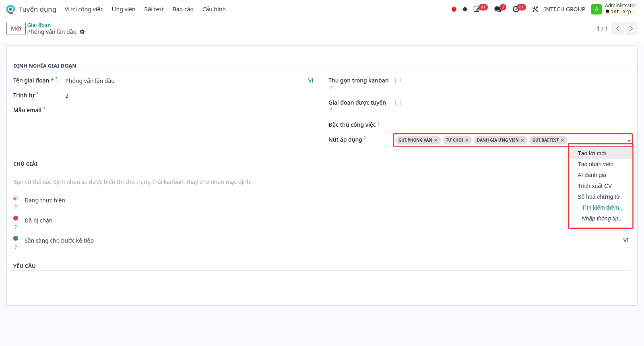The width and height of the screenshot is (644, 346).
Task: Open the chat messages icon with 3 badge
Action: [x=498, y=9]
